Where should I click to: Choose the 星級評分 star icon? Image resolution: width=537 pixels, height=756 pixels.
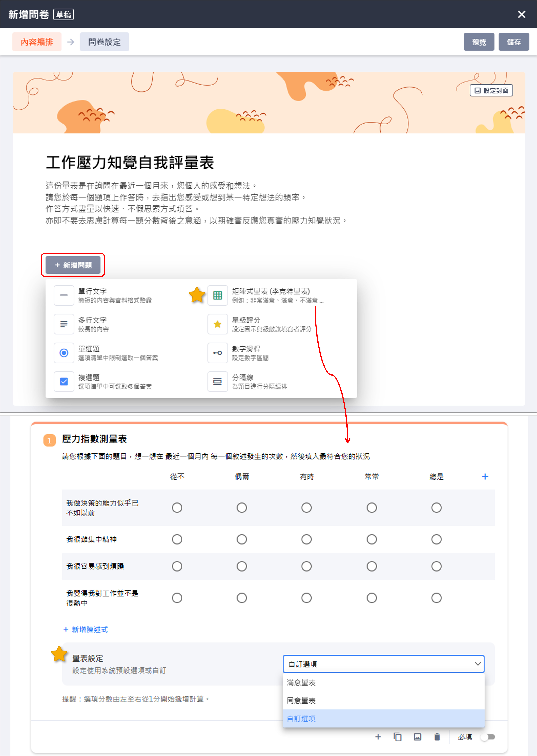pos(218,324)
